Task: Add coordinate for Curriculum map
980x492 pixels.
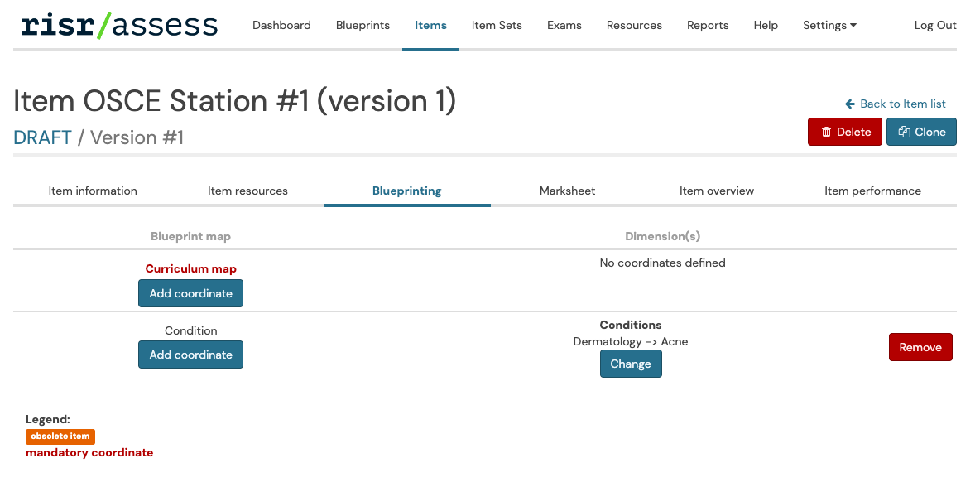Action: (x=190, y=293)
